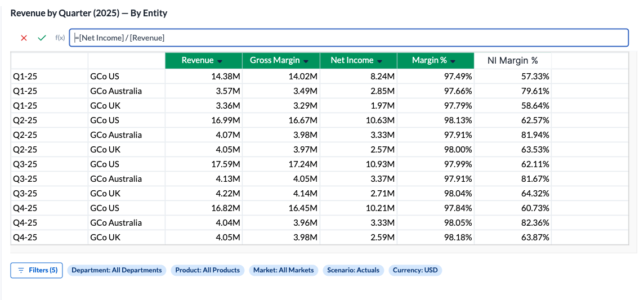Select Q1-25 GCo US revenue cell 14.38M
Viewport: 644px width, 300px height.
[204, 77]
